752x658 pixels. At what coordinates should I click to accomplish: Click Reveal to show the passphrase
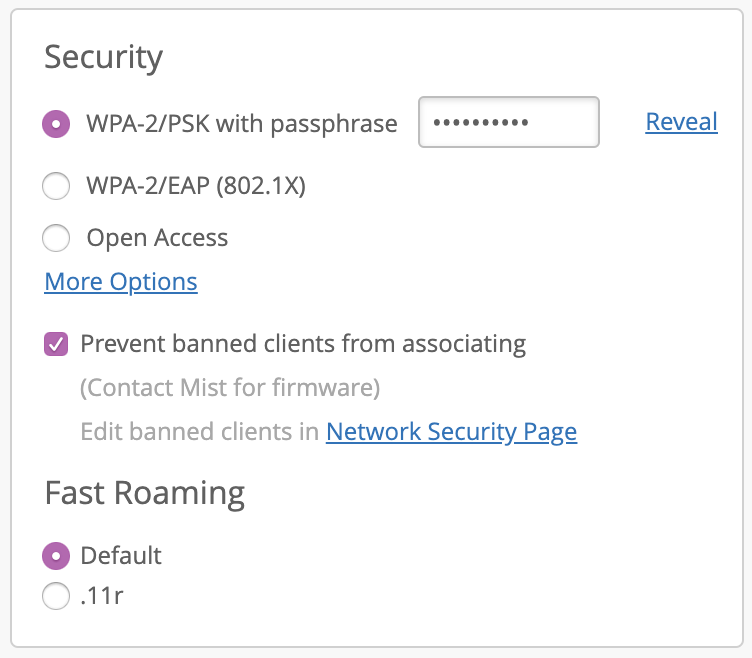(x=681, y=122)
